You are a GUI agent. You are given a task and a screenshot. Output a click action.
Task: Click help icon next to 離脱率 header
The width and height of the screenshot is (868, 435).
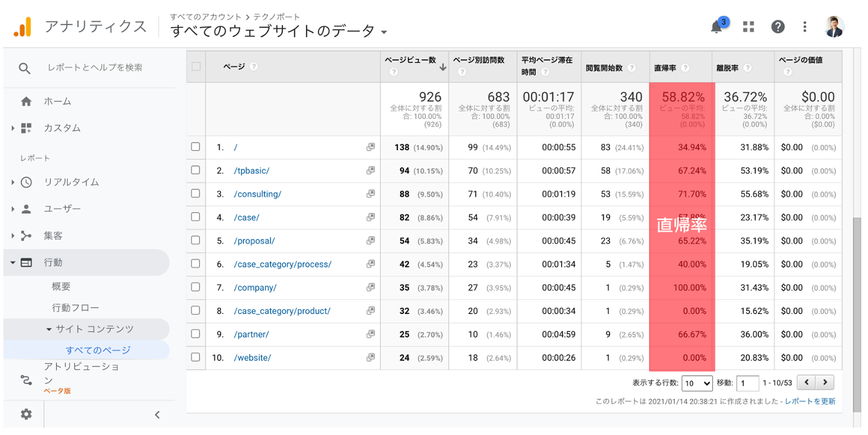[x=748, y=68]
